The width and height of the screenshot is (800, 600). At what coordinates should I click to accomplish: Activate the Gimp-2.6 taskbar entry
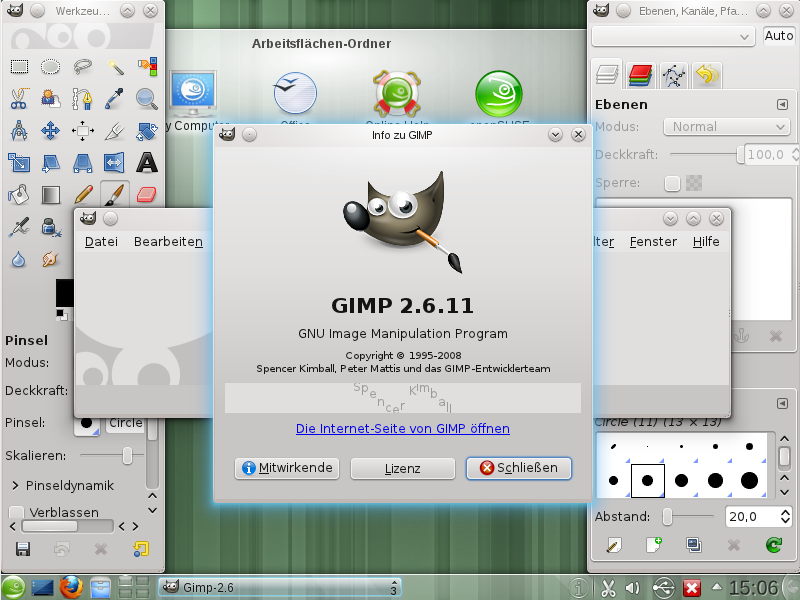(280, 588)
